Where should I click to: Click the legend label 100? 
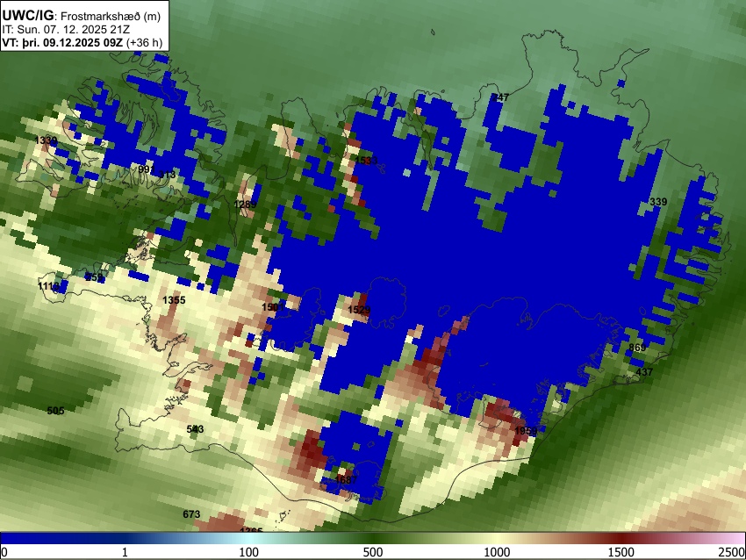(x=248, y=552)
